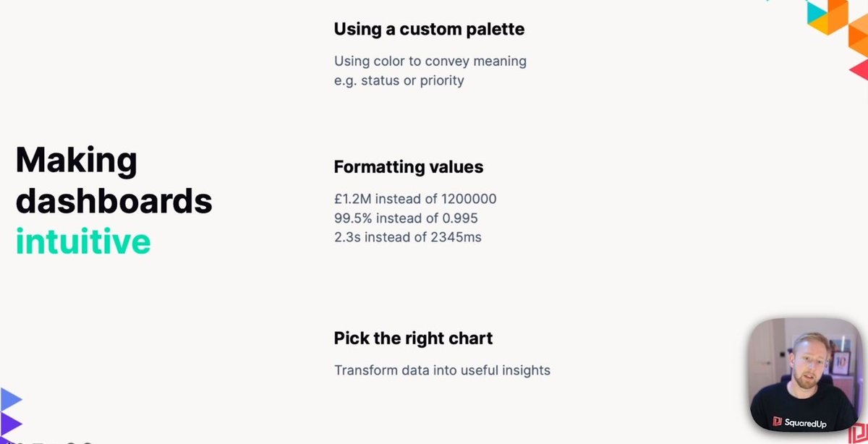Click the 'Formatting values' heading
Viewport: 868px width, 444px height.
pos(408,167)
